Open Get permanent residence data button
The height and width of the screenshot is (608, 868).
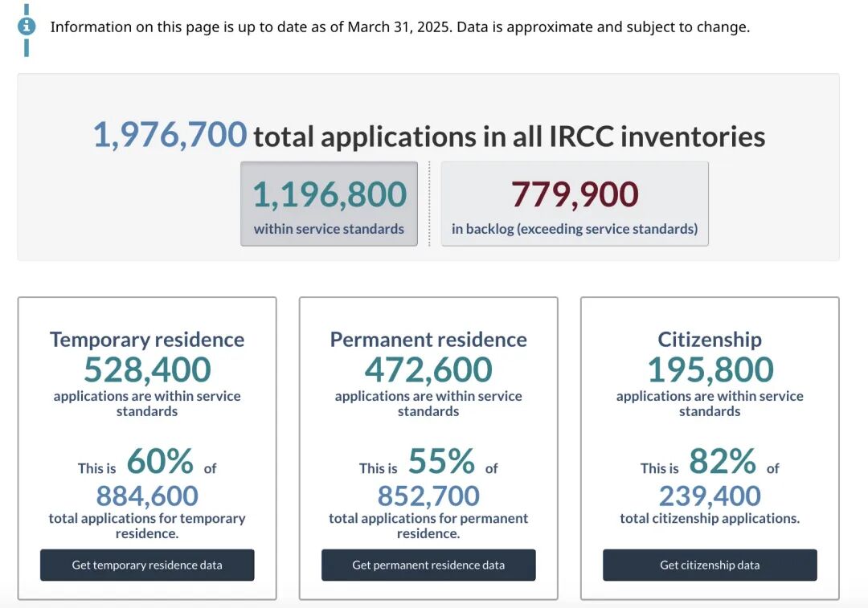point(428,565)
